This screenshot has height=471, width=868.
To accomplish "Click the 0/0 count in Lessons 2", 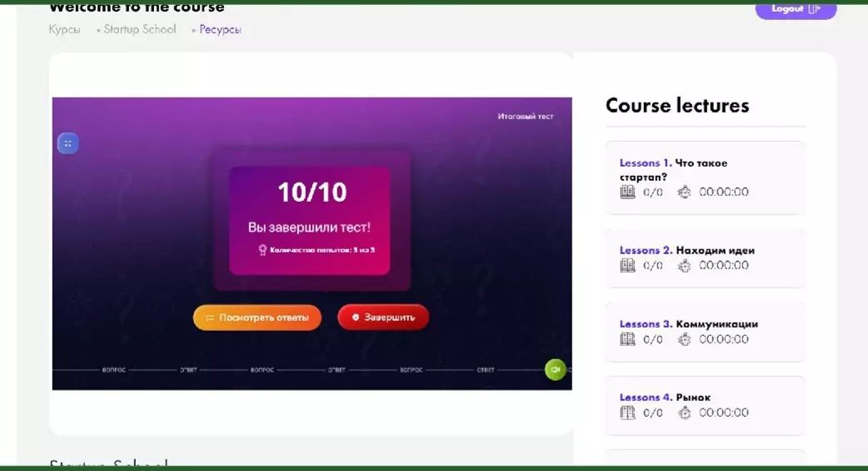I will [652, 265].
